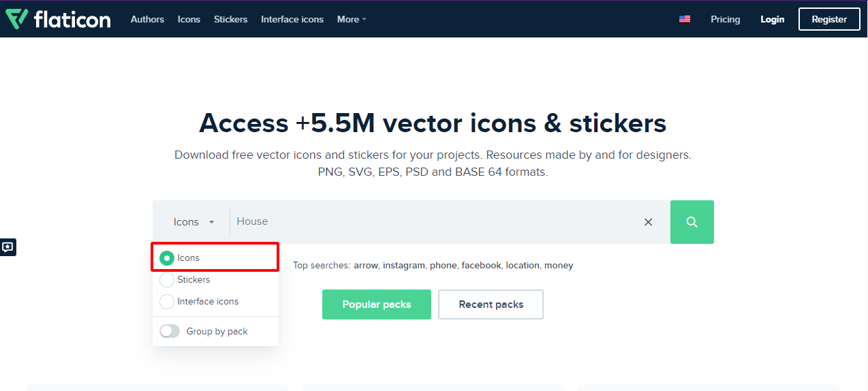Focus the House search input field
This screenshot has width=868, height=391.
point(436,222)
